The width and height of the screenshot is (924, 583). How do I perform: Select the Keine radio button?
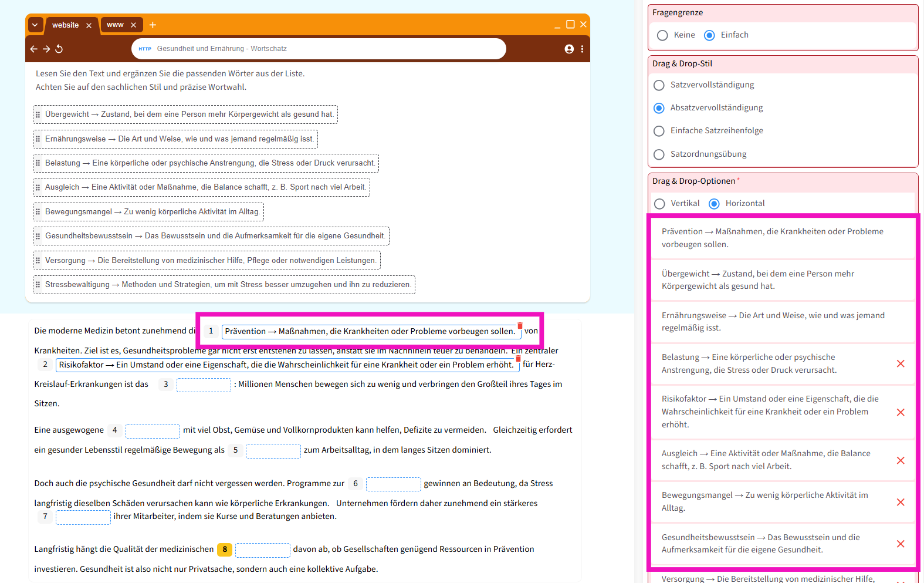click(662, 35)
